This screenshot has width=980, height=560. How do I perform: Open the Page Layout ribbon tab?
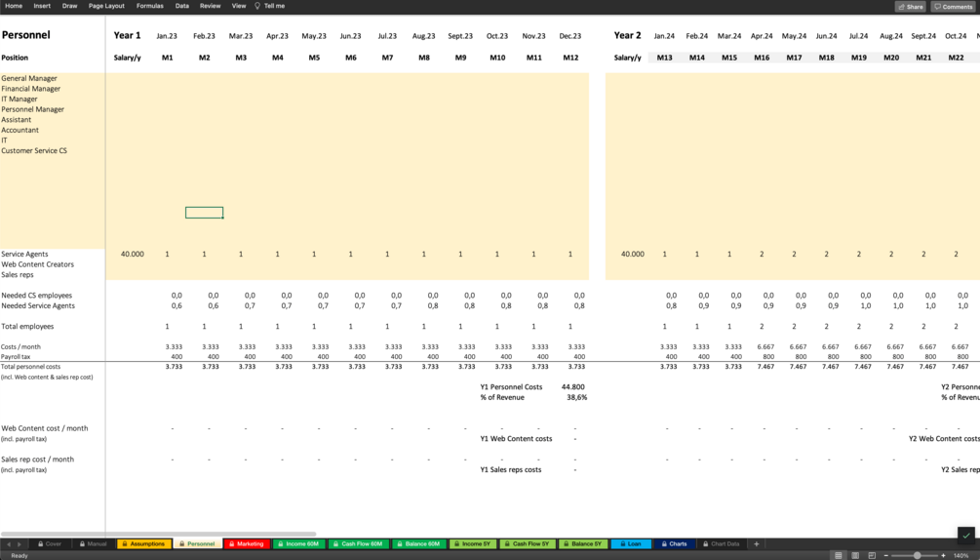point(106,6)
